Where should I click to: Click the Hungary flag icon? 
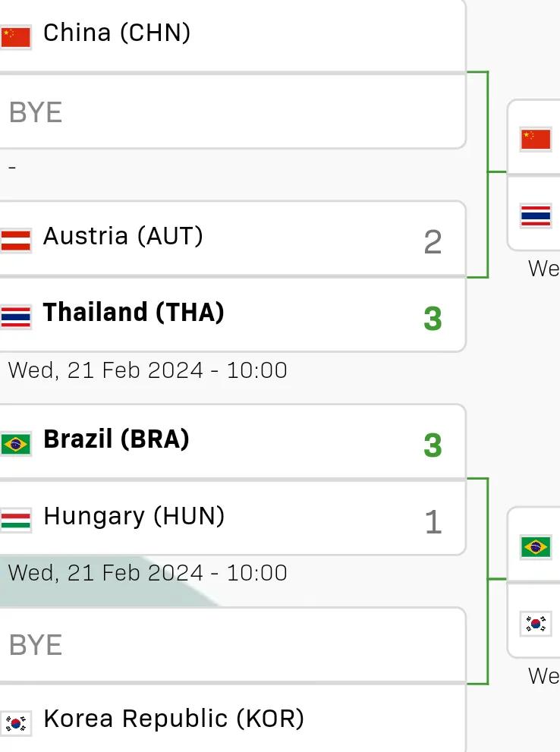[15, 521]
